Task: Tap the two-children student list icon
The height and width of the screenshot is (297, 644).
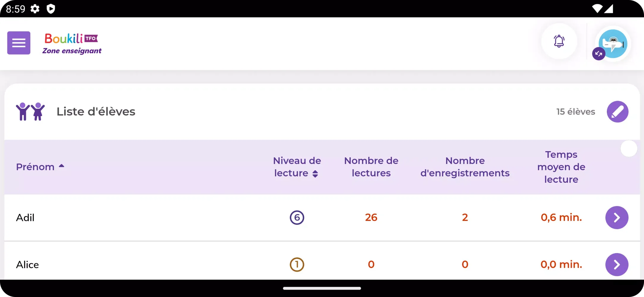Action: click(30, 112)
